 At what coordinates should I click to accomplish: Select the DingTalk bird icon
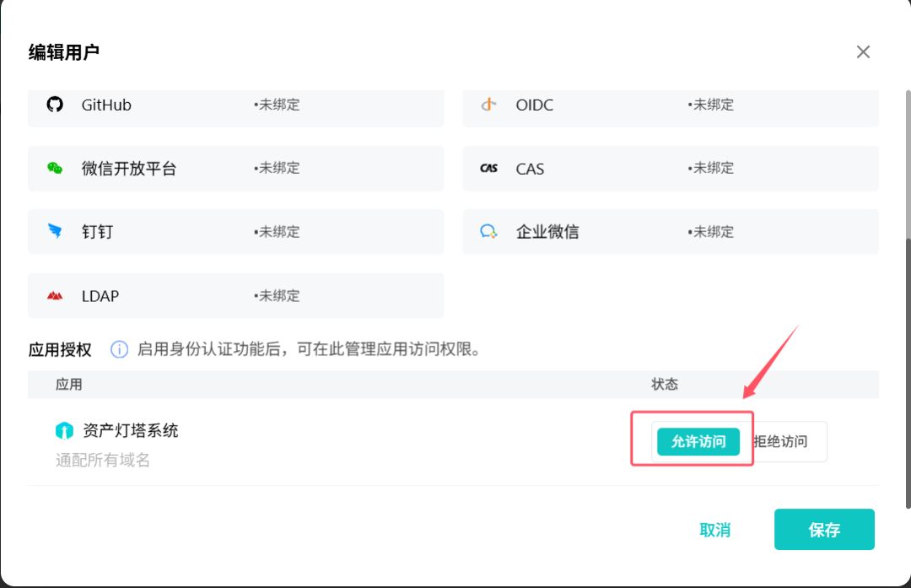[54, 232]
